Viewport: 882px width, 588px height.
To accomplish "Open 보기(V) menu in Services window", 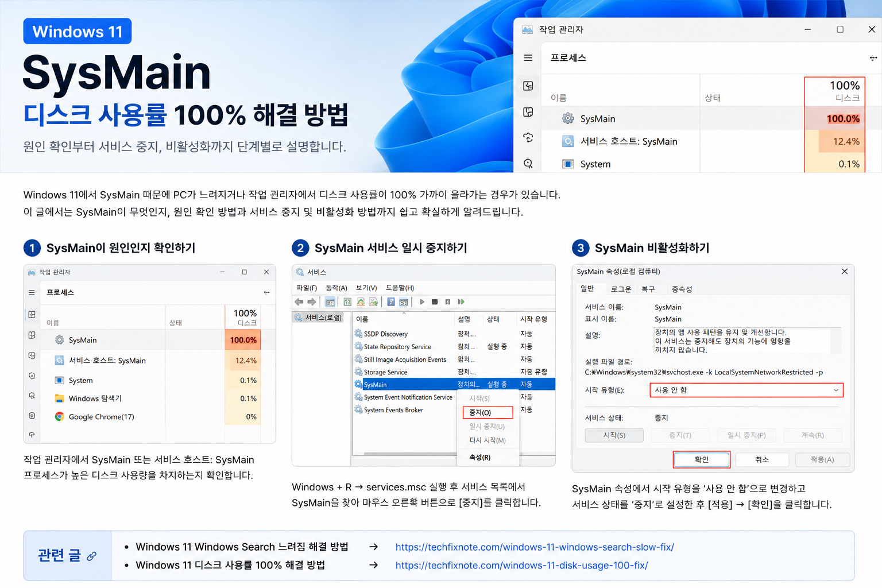I will pos(366,288).
